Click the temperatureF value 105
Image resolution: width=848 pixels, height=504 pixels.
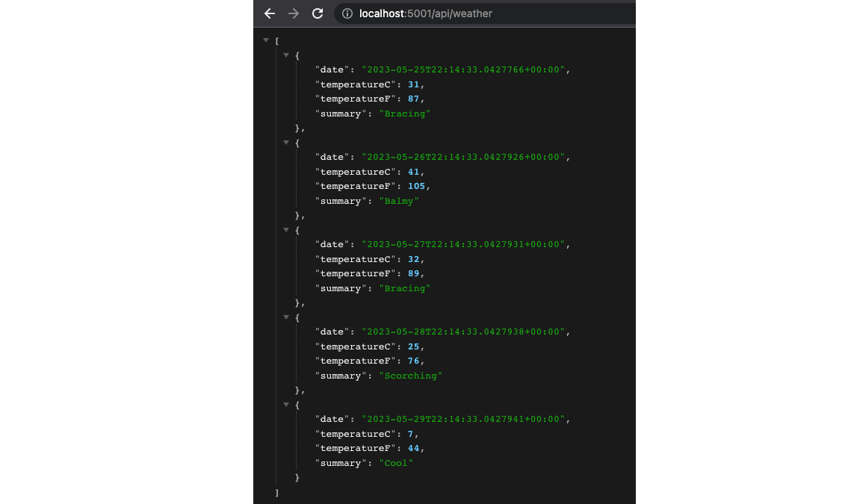[413, 186]
